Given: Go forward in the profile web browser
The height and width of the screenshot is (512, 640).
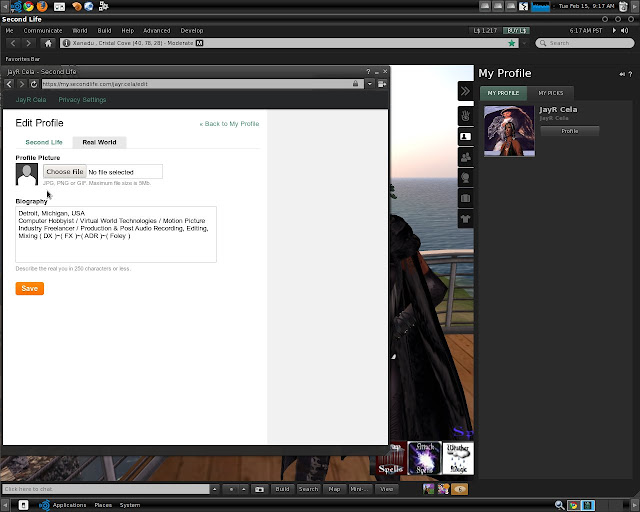Looking at the screenshot, I should (x=22, y=84).
